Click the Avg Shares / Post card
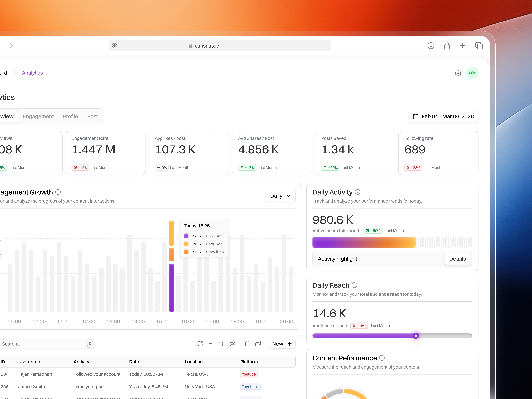This screenshot has width=532, height=399. [x=272, y=153]
